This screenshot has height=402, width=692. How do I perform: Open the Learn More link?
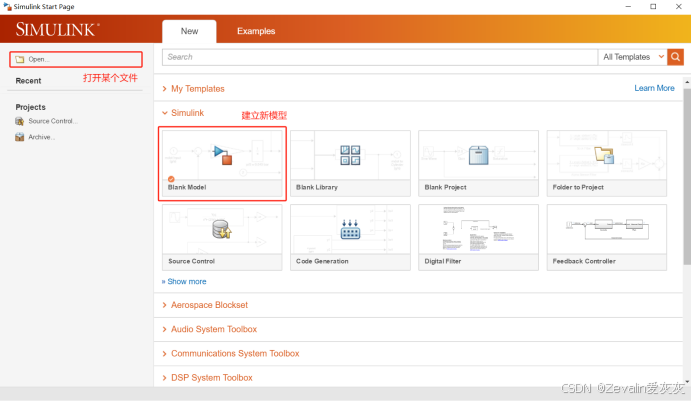654,88
